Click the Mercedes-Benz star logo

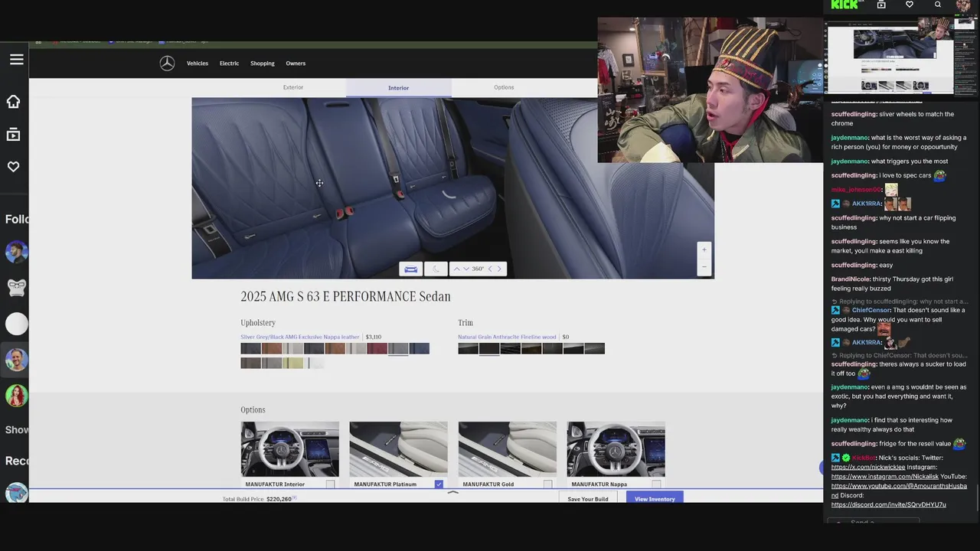coord(167,64)
